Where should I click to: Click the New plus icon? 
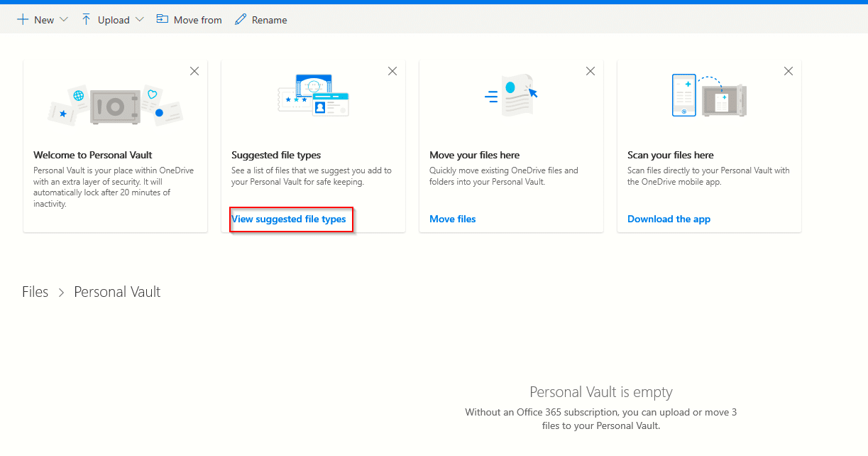coord(23,20)
